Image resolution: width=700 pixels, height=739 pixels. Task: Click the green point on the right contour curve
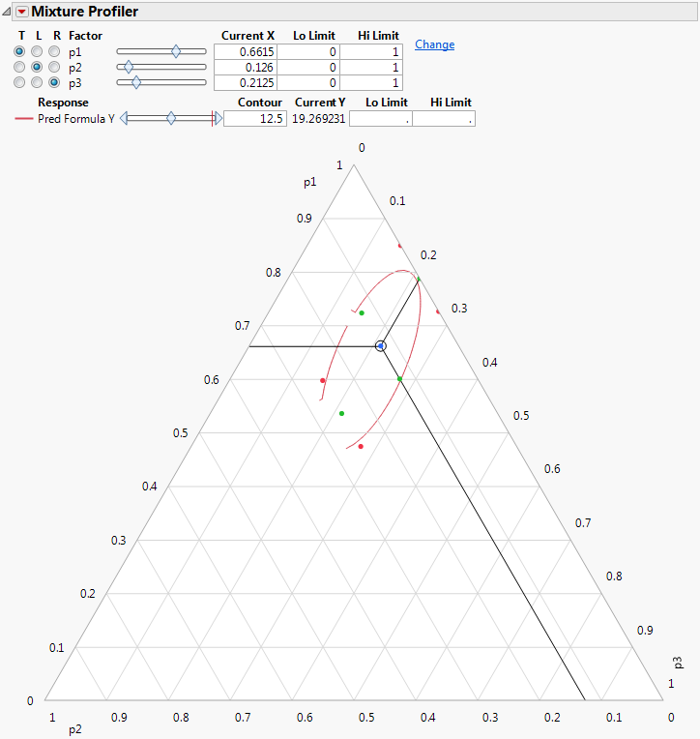(399, 379)
